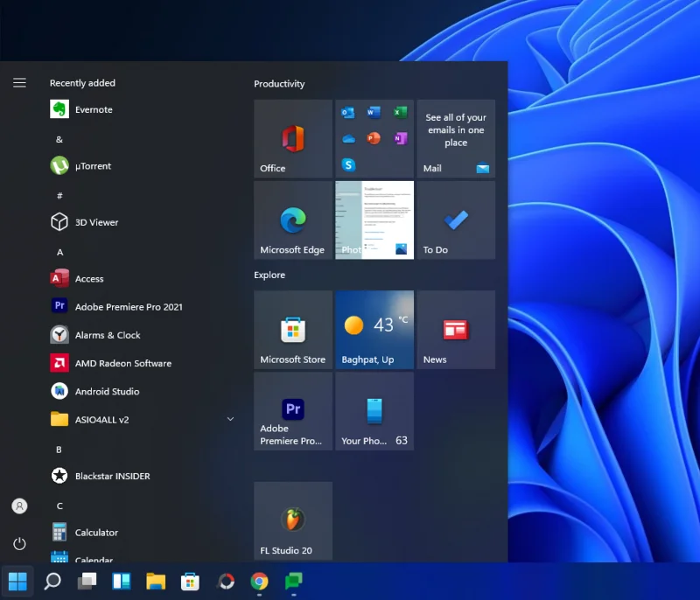This screenshot has height=600, width=700.
Task: Click the power button
Action: [19, 543]
